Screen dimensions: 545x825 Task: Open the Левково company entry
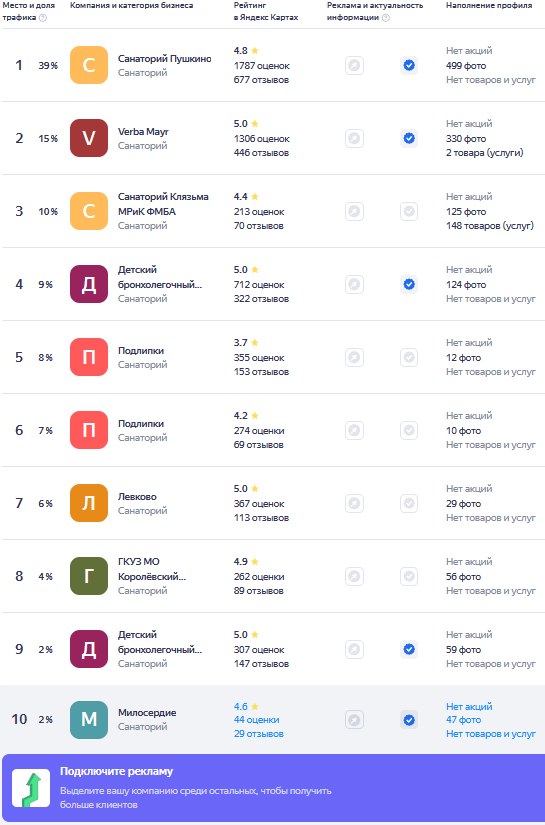(x=137, y=497)
